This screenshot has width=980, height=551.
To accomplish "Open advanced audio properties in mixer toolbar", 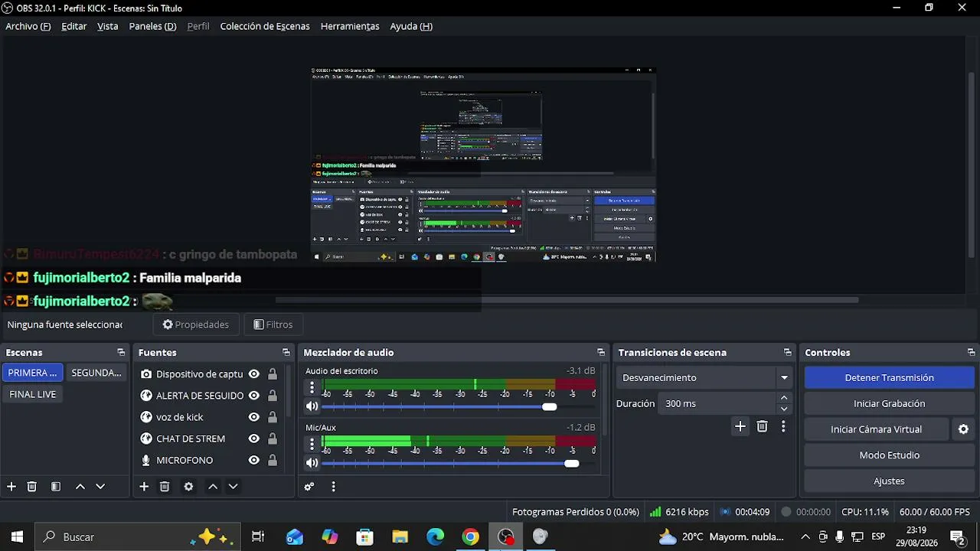I will point(309,487).
